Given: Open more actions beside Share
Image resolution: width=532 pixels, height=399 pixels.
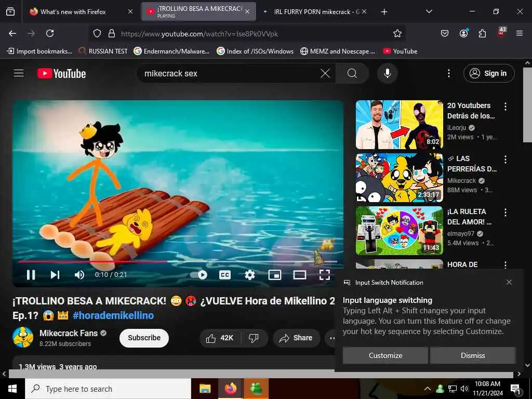Looking at the screenshot, I should 332,338.
